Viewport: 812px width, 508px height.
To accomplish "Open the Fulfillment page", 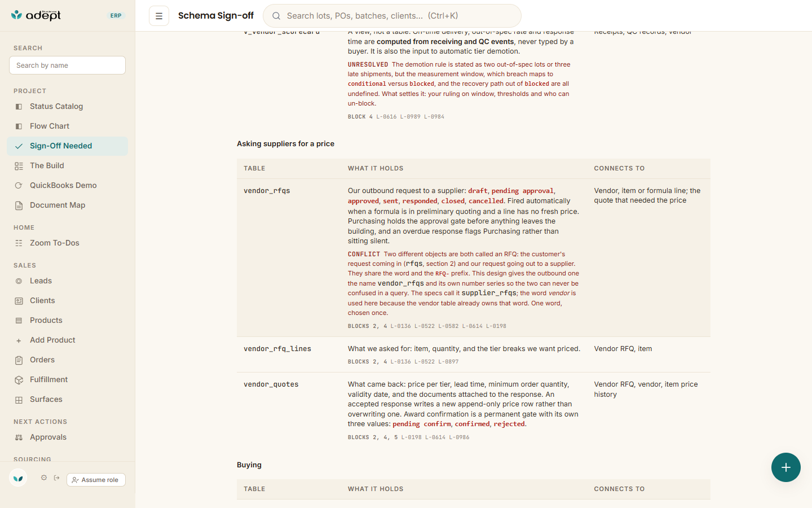I will click(68, 379).
